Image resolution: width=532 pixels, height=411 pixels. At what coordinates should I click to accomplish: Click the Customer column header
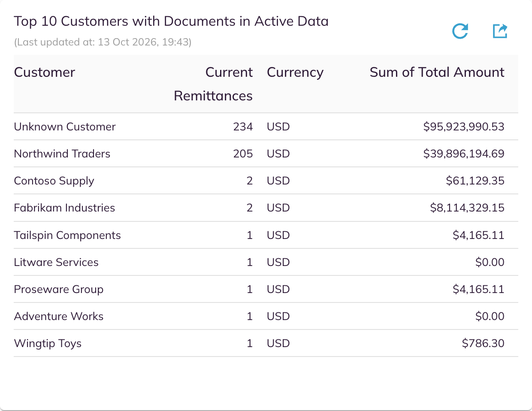[45, 72]
